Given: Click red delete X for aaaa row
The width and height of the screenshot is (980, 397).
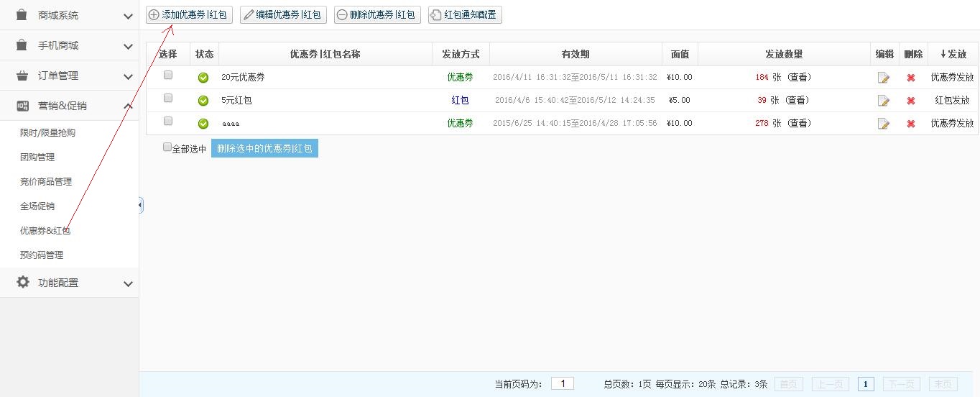Looking at the screenshot, I should (911, 124).
